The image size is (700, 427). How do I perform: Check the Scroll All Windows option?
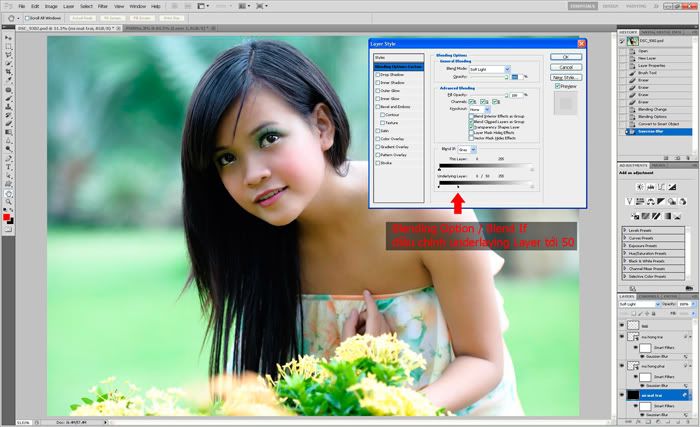[27, 18]
